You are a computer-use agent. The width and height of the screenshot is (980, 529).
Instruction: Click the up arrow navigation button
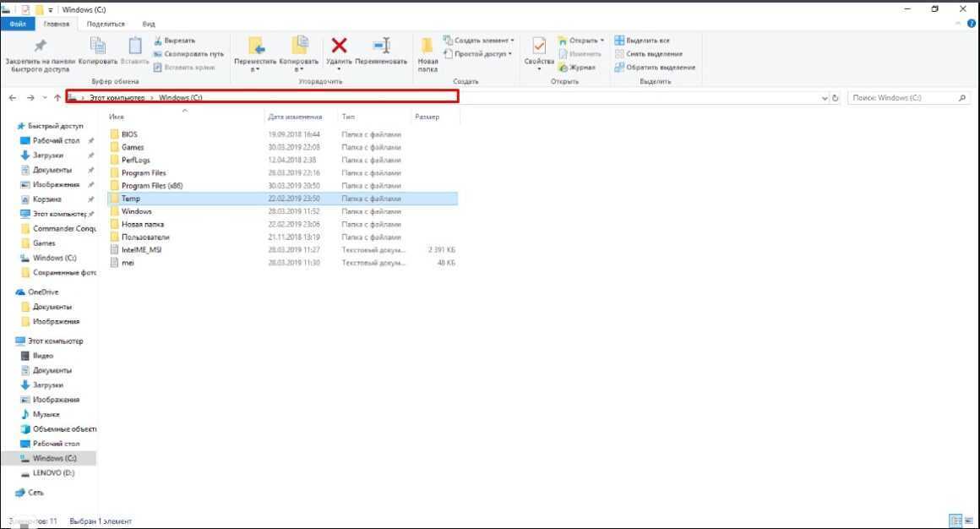pyautogui.click(x=57, y=98)
